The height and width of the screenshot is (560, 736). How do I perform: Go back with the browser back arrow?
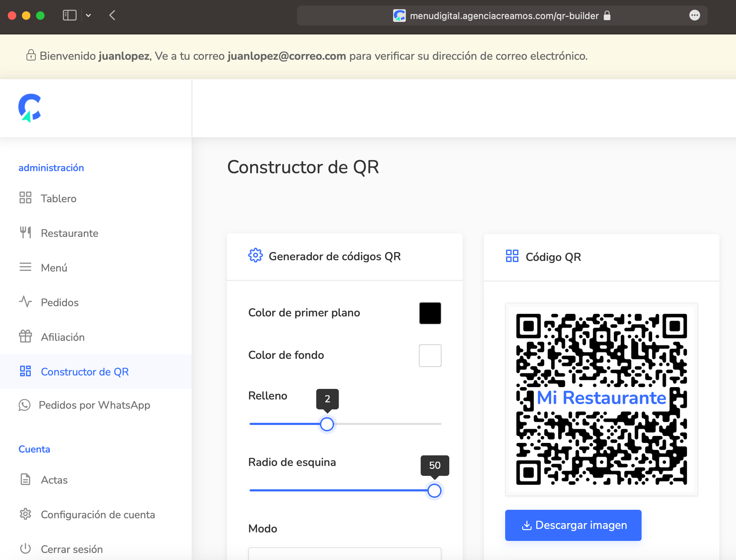coord(112,15)
